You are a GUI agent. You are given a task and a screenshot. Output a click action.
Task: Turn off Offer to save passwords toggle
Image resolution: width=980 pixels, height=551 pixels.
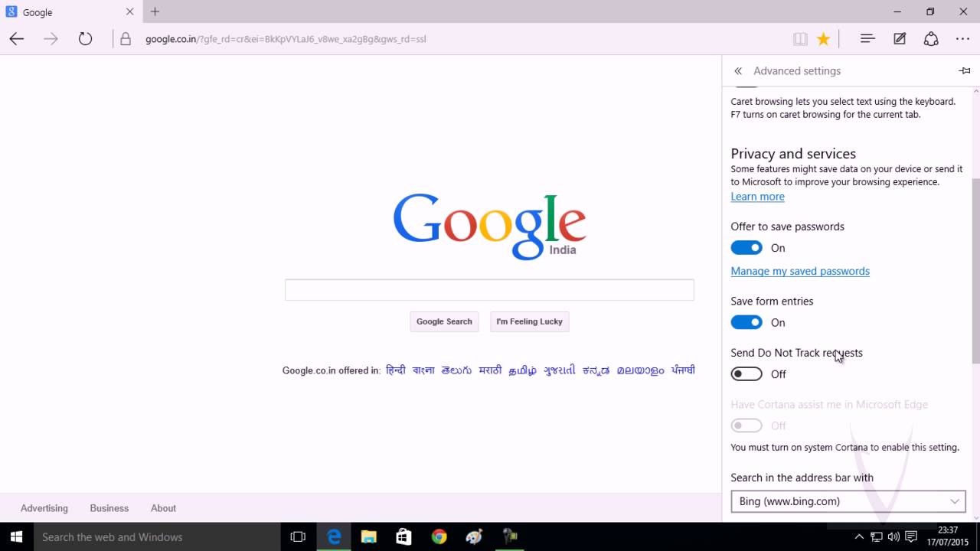746,248
